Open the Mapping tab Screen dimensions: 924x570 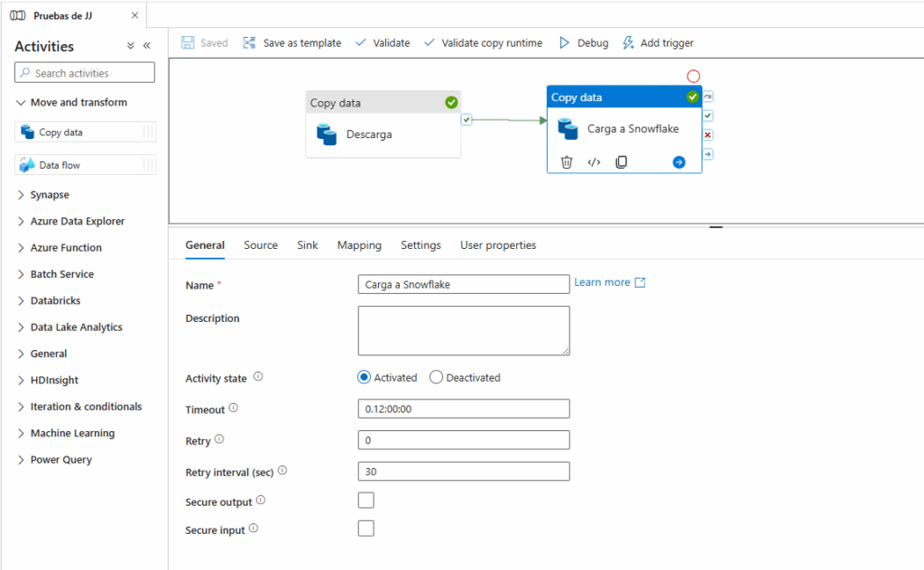(x=359, y=245)
